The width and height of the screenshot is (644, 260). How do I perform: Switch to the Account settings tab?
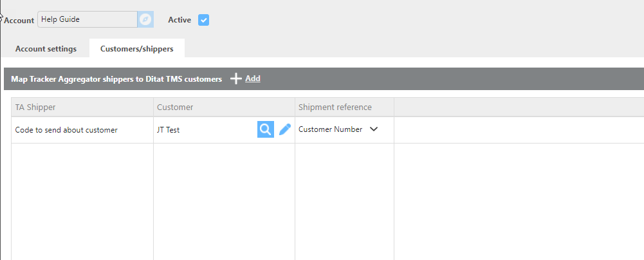pyautogui.click(x=46, y=49)
